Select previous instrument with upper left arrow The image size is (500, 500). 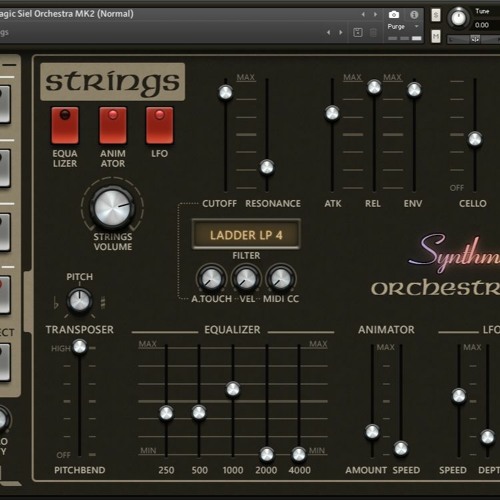363,14
